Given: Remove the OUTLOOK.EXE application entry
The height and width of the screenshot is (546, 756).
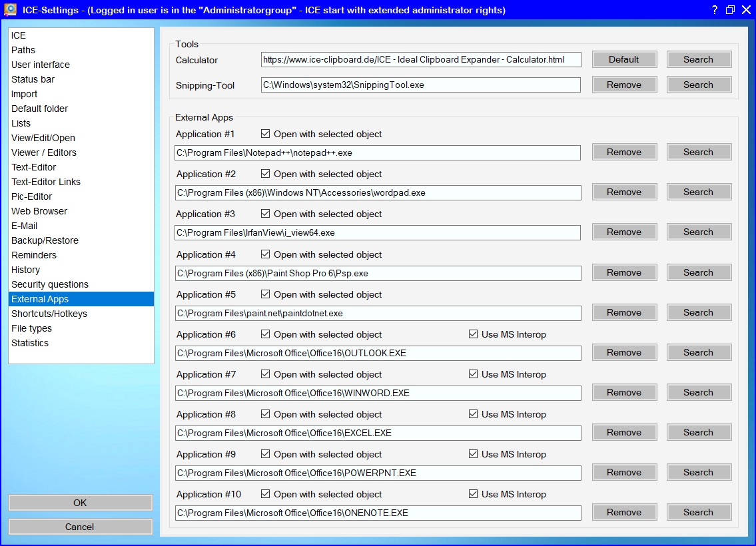Looking at the screenshot, I should click(x=624, y=352).
